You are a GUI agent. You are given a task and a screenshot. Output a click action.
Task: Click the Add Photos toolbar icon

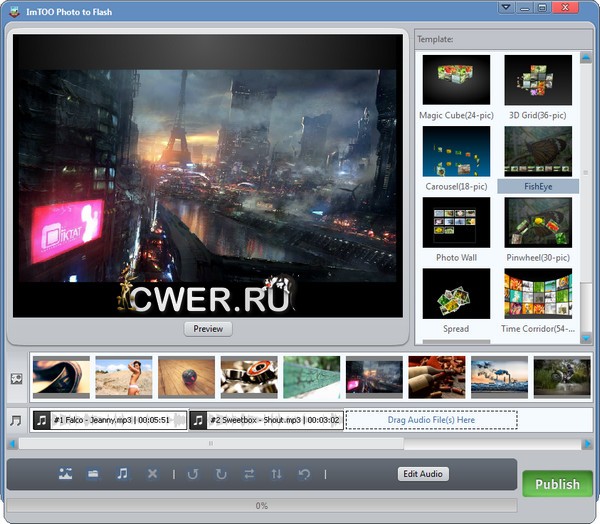[64, 474]
